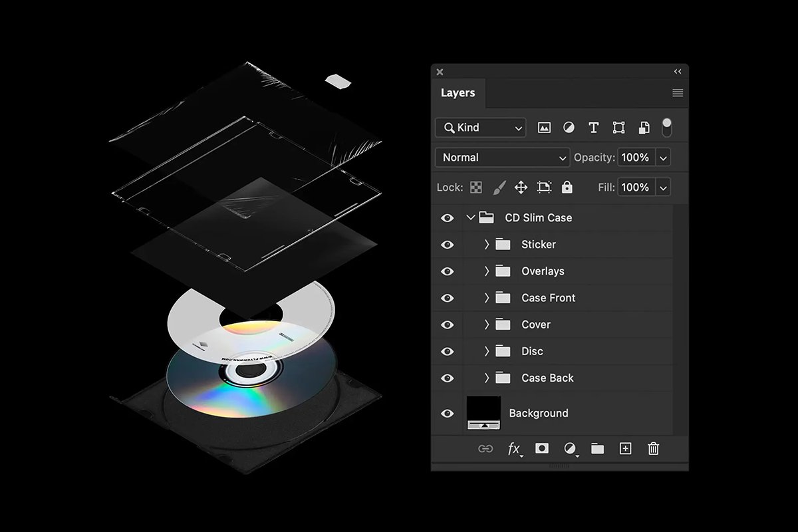The image size is (798, 532).
Task: Toggle layer filtering switch on or off
Action: pyautogui.click(x=667, y=128)
